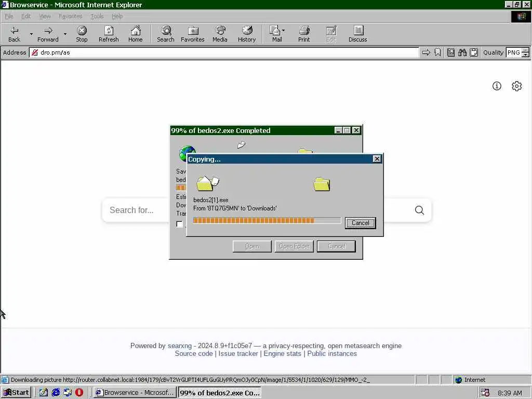Minimize the bedos2.exe download dialog

[338, 130]
